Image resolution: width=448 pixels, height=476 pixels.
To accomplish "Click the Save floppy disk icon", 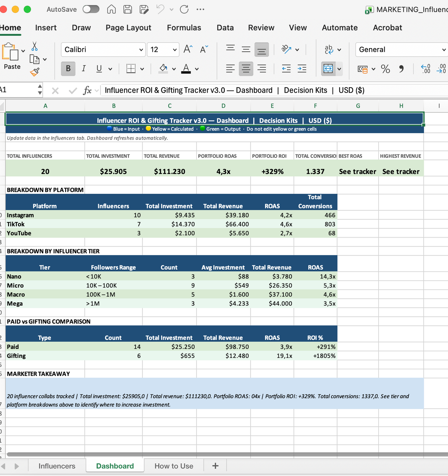I will 128,9.
